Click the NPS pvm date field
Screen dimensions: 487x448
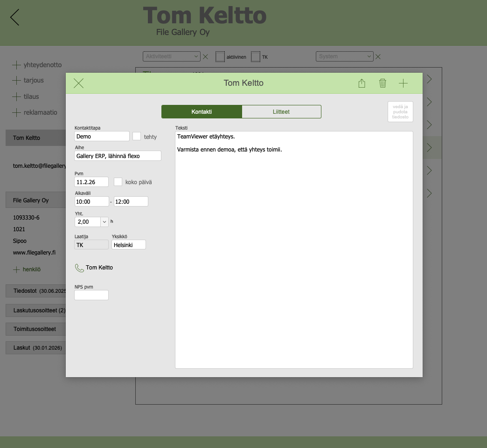coord(91,295)
